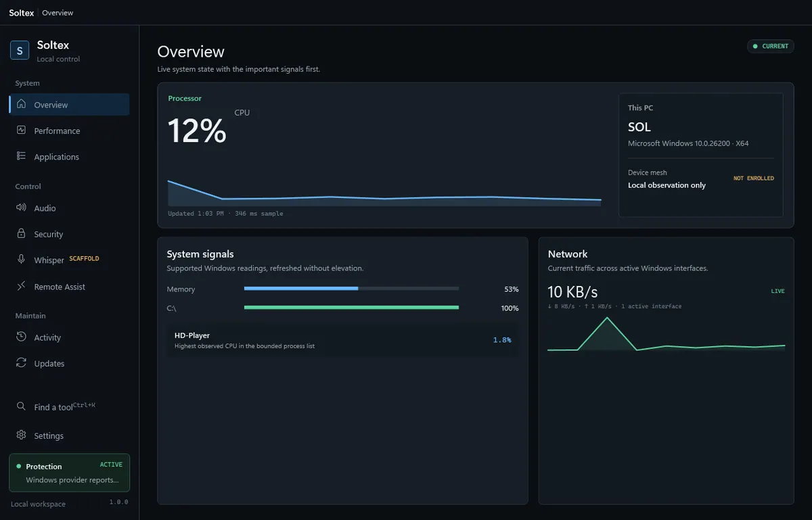Click the HD-Player process row
The width and height of the screenshot is (812, 520).
pyautogui.click(x=342, y=340)
